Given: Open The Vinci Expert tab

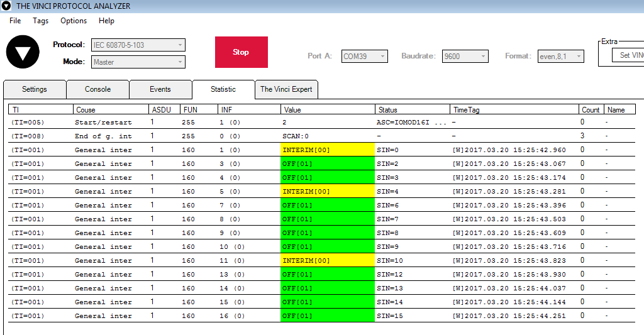Looking at the screenshot, I should tap(286, 89).
